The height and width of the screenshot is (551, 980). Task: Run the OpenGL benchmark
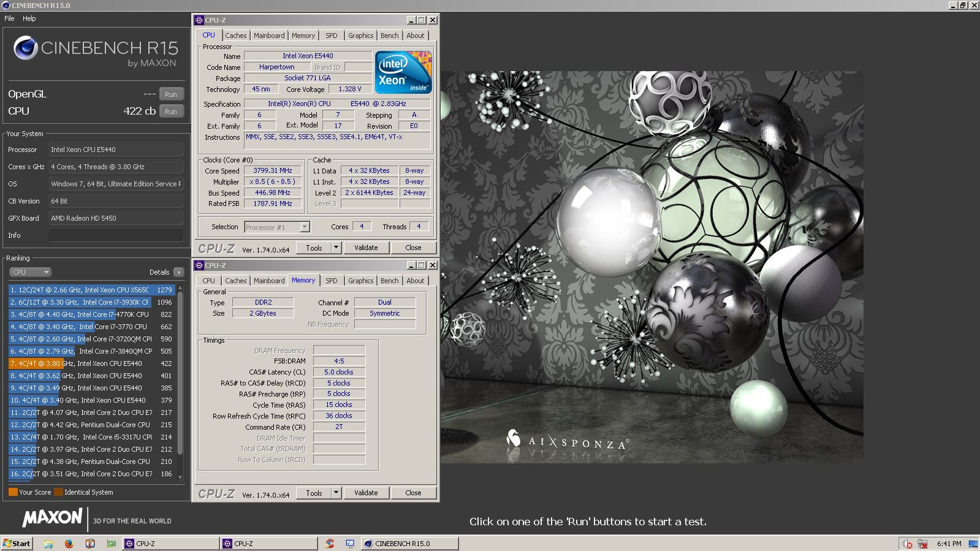tap(171, 94)
